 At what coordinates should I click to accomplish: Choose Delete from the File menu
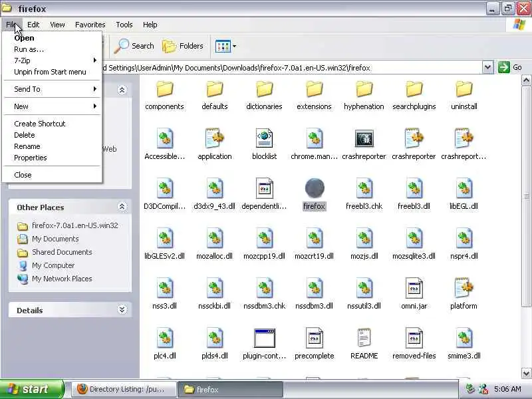click(52, 135)
